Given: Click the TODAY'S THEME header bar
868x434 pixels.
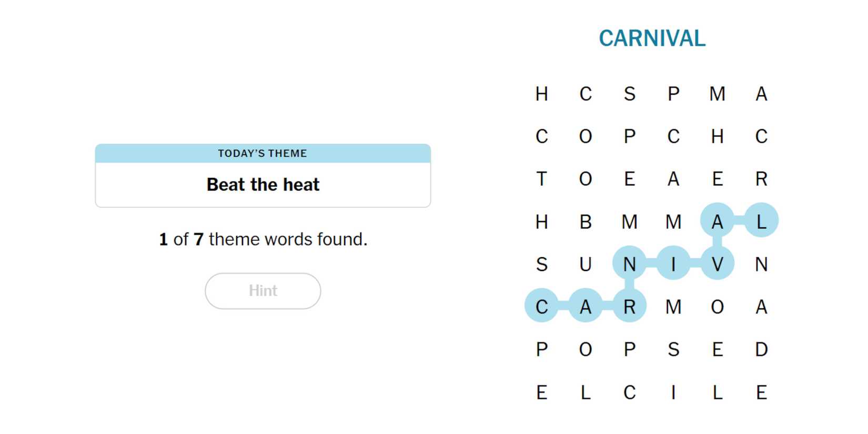Looking at the screenshot, I should click(263, 153).
